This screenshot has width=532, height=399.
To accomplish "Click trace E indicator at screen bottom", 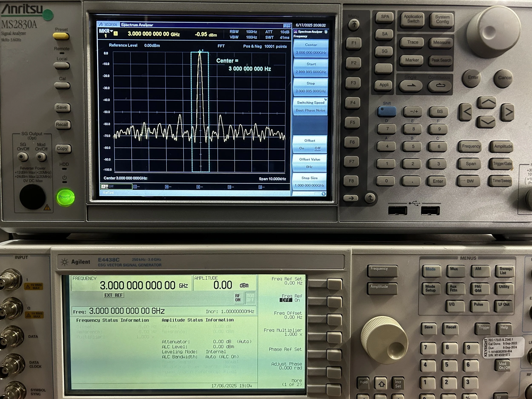I will [x=231, y=187].
